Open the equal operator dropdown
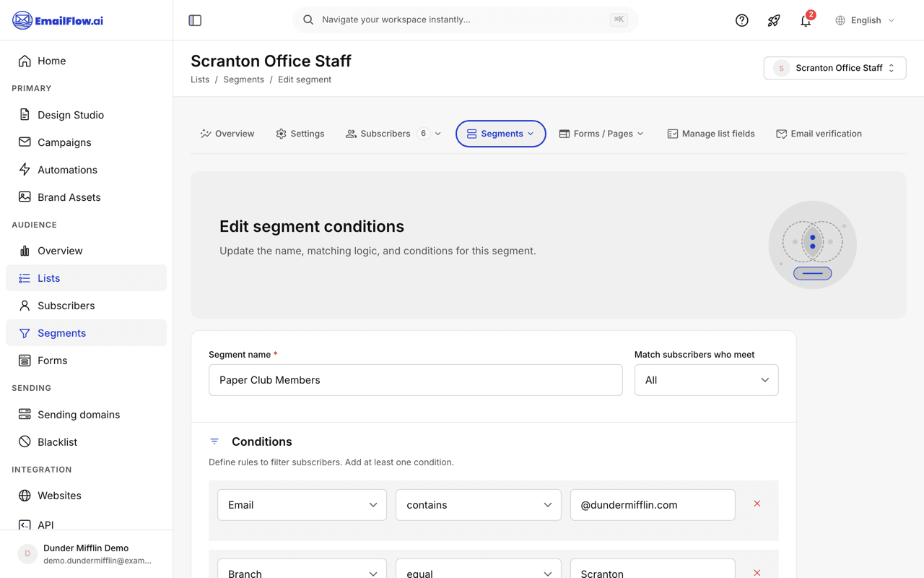This screenshot has height=578, width=924. (x=478, y=569)
